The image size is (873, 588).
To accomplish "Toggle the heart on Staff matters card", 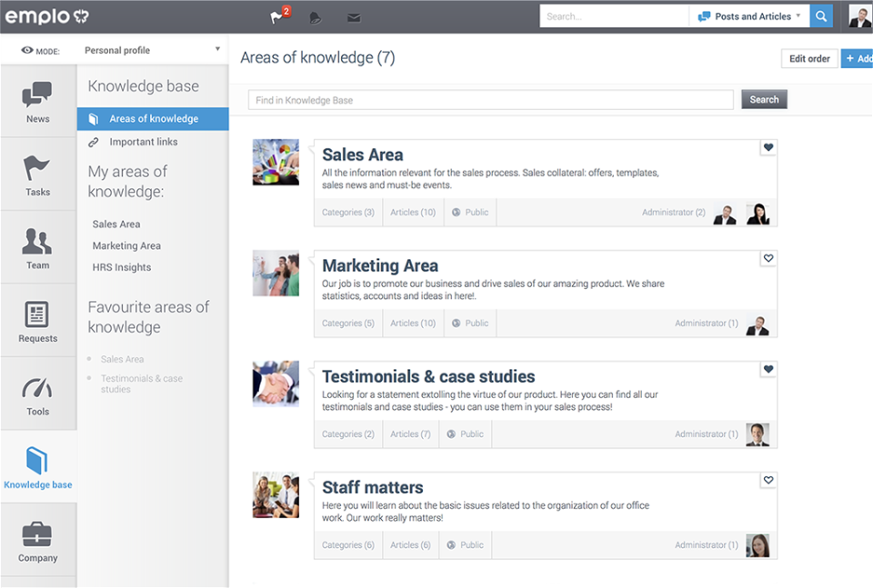I will tap(768, 480).
